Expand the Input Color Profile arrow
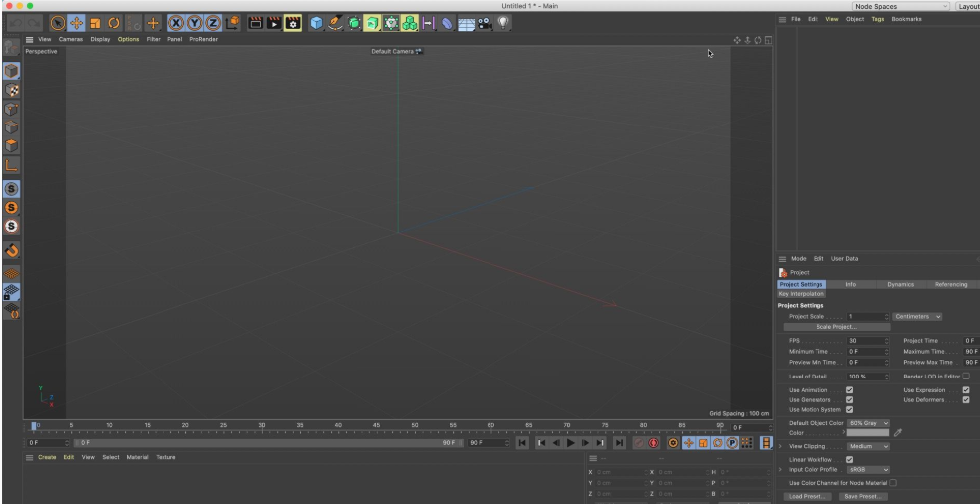 (x=780, y=470)
